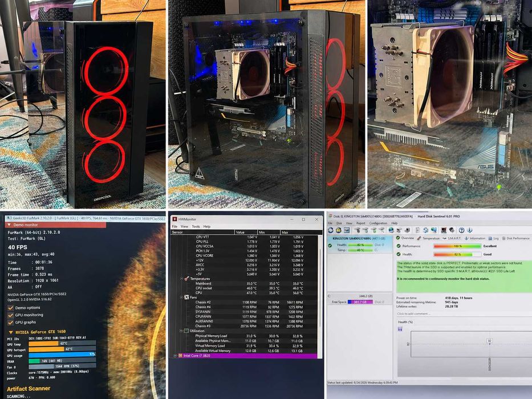This screenshot has width=532, height=399.
Task: Click the refresh icon in Hard Disk Sentinel toolbar
Action: tap(331, 230)
